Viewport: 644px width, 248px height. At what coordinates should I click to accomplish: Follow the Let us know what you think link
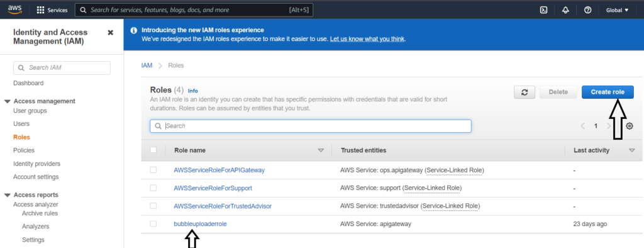pos(367,39)
